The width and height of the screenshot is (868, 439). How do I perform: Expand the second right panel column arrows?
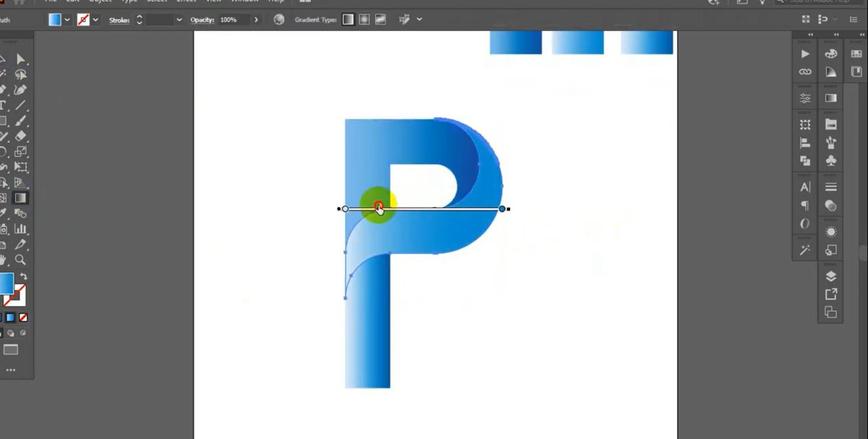[837, 35]
